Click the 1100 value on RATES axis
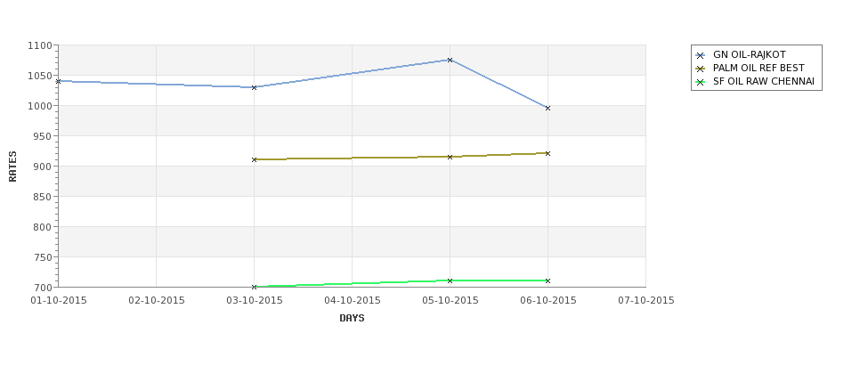868x382 pixels. coord(39,45)
